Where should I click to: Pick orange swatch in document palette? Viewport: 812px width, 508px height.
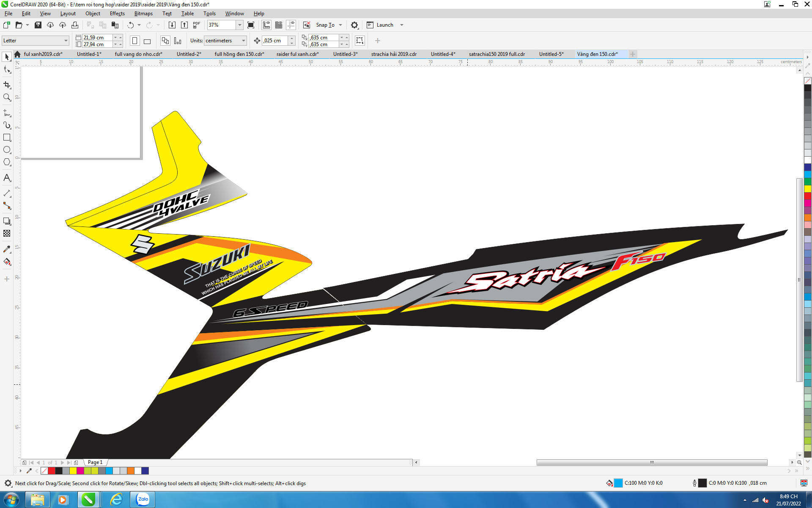pos(131,471)
